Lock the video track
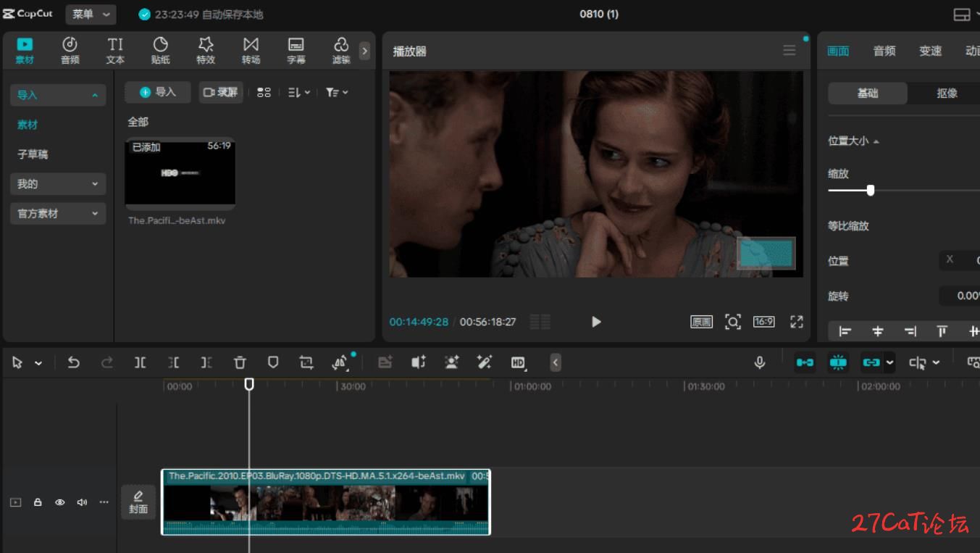Screen dimensions: 980x553 tap(38, 502)
